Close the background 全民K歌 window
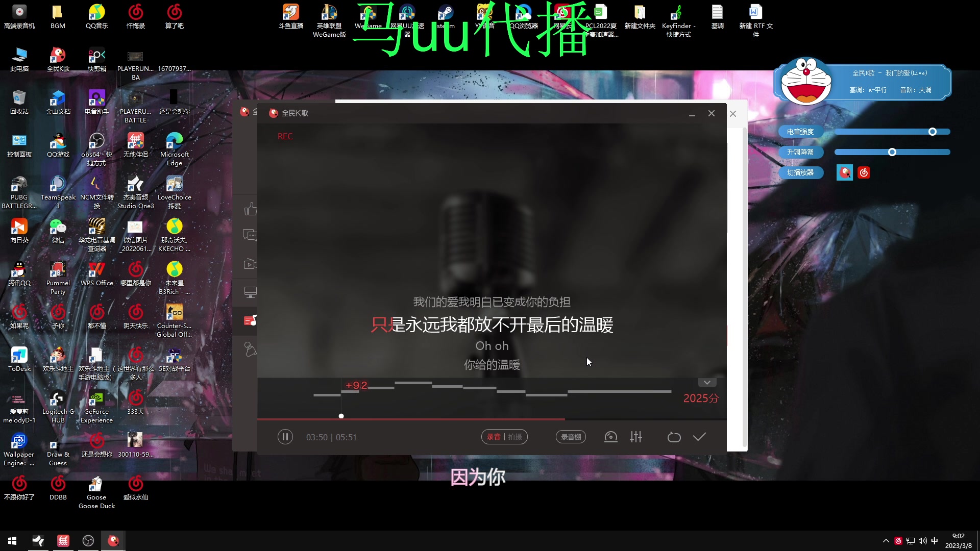The image size is (980, 551). click(x=733, y=114)
